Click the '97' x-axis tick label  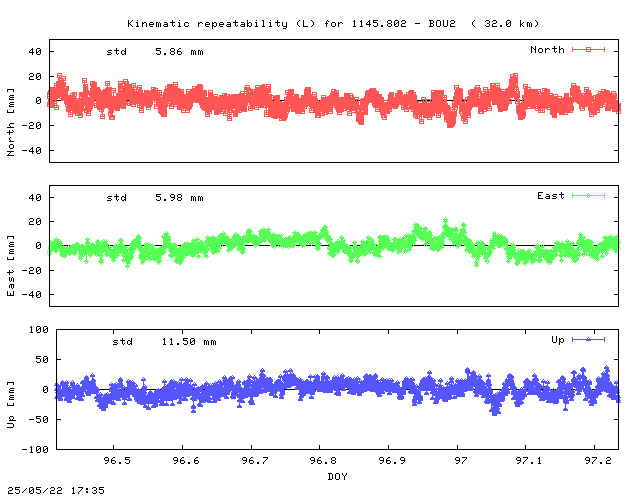click(461, 460)
